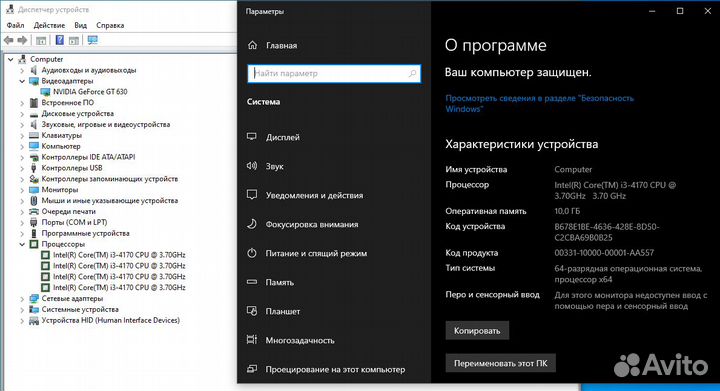Click the Память storage icon
This screenshot has width=720, height=391.
[x=252, y=282]
